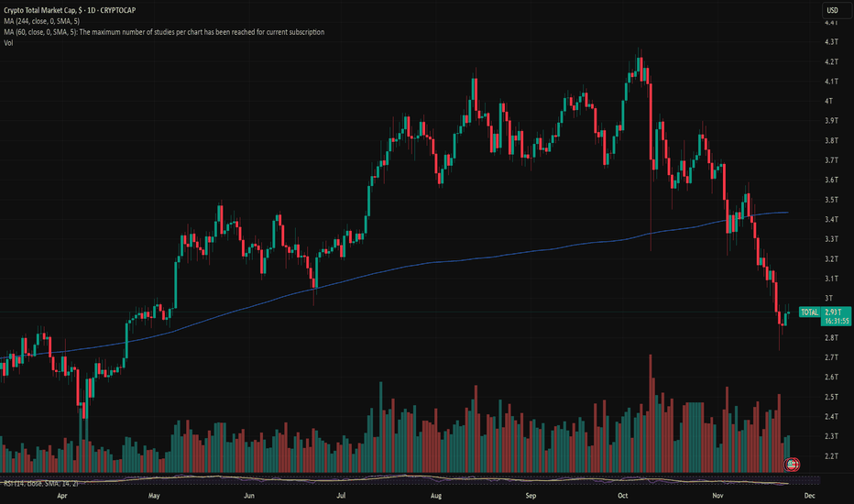Click the Apr label on time axis

(62, 496)
